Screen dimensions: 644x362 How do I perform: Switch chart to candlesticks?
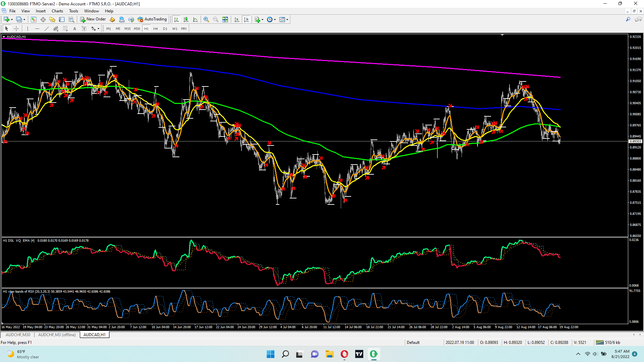(186, 19)
